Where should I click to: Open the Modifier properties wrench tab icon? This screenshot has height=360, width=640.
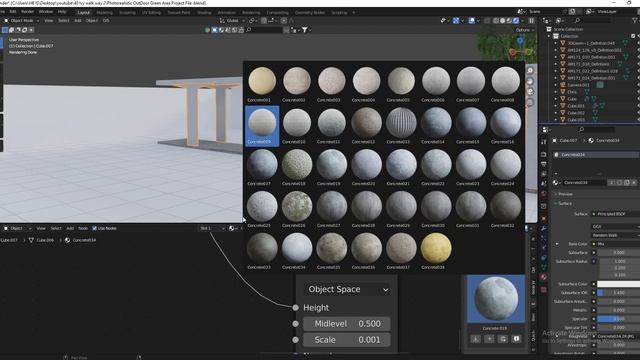tap(543, 228)
